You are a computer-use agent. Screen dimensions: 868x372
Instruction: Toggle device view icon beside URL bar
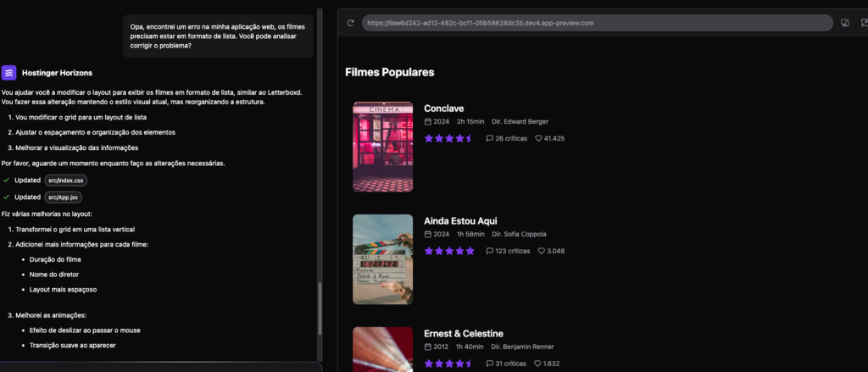[x=845, y=23]
